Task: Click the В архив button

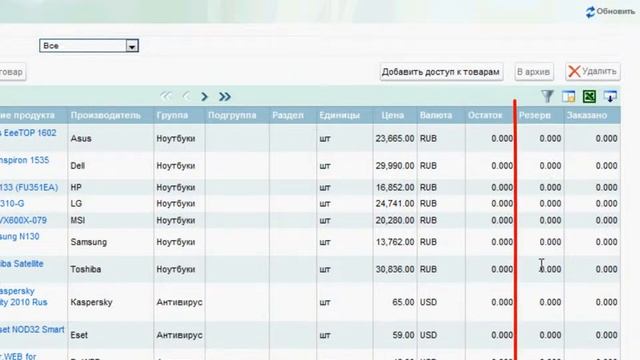Action: [x=533, y=72]
